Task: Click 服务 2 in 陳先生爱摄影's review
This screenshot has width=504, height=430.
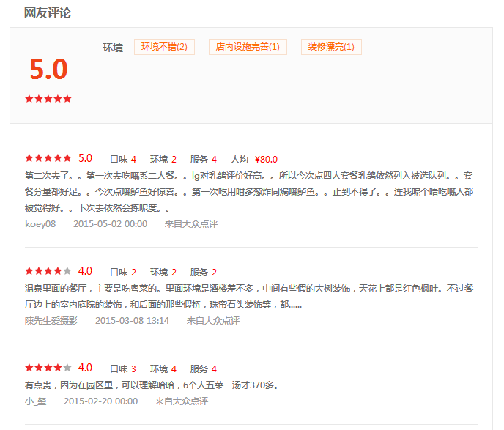Action: click(x=204, y=273)
